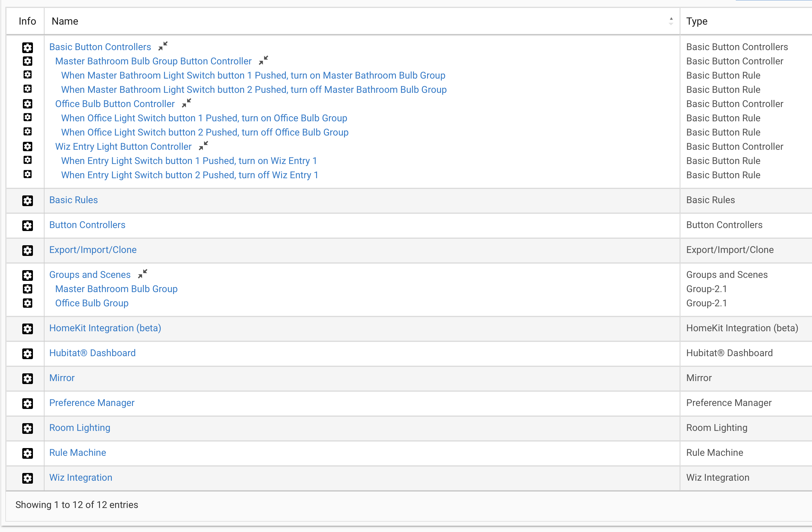Collapse the Wiz Entry Light Button Controller

click(x=203, y=145)
